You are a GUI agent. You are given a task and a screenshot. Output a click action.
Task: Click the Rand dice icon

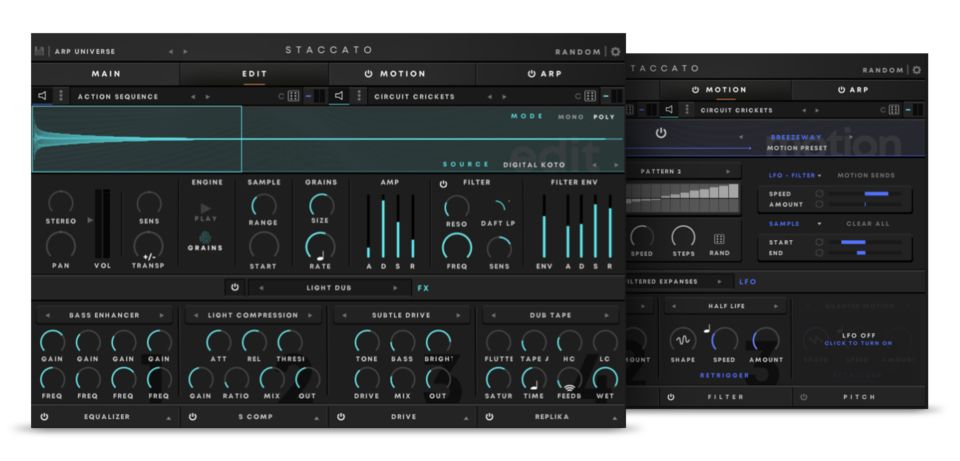click(719, 240)
